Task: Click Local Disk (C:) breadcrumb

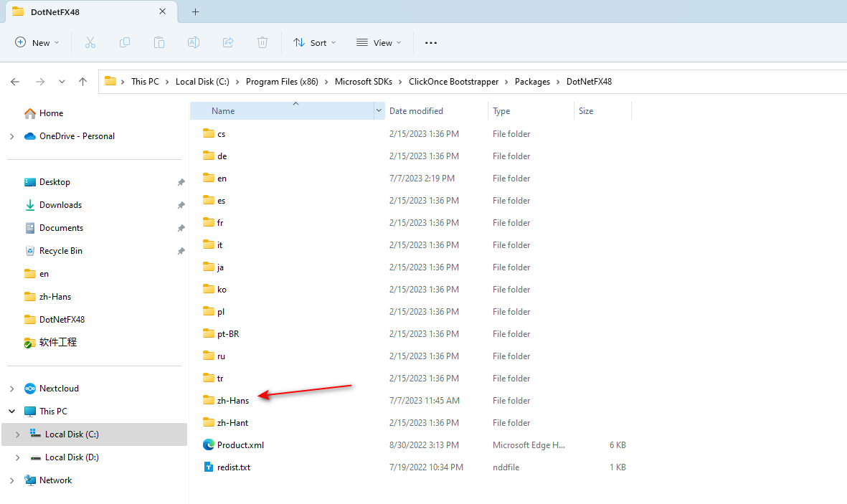Action: coord(202,82)
